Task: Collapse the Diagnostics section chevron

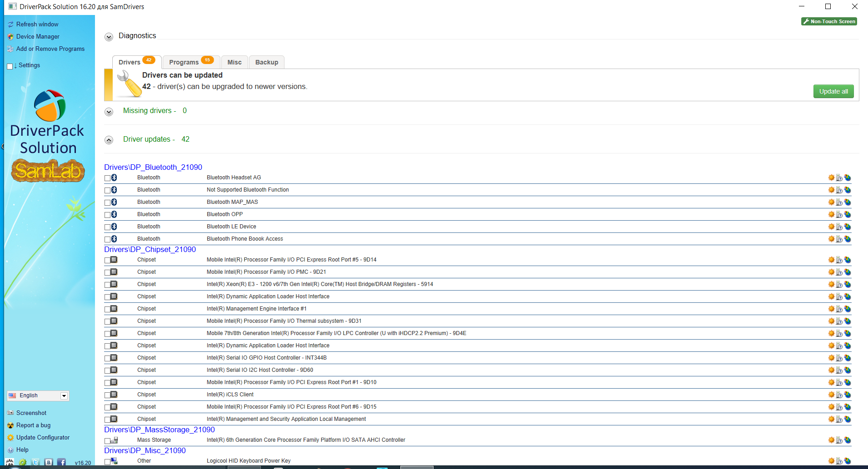Action: coord(109,37)
